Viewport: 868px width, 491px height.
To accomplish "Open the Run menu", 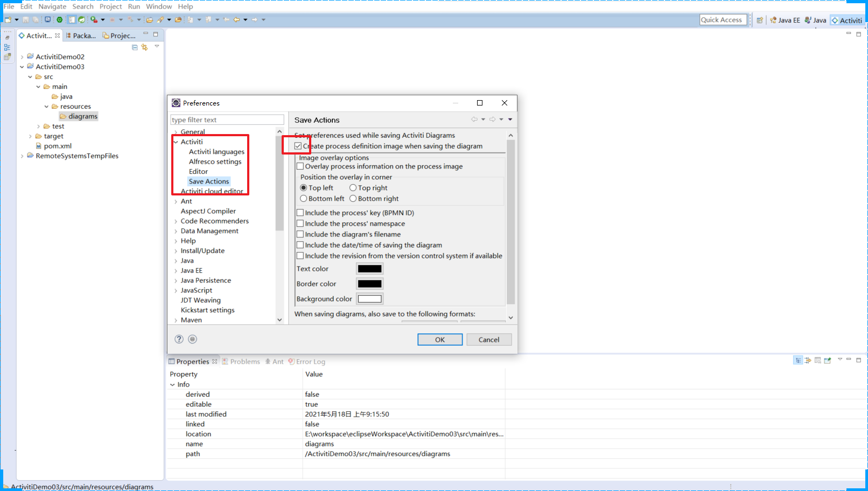I will coord(134,6).
